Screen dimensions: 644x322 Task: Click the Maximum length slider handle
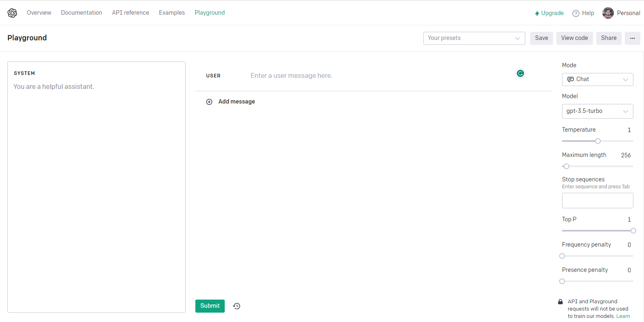[567, 166]
